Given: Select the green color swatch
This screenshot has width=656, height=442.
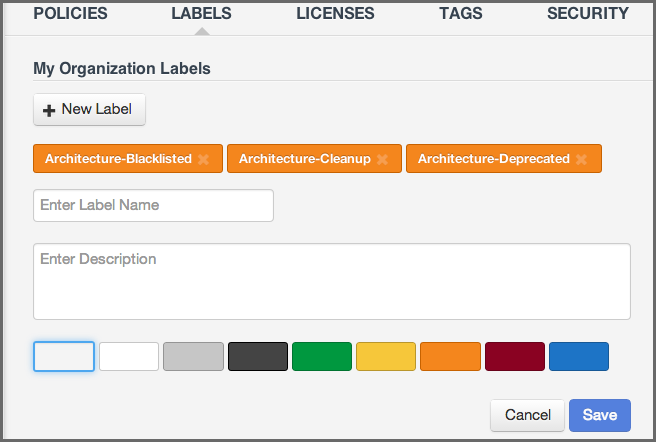Looking at the screenshot, I should tap(322, 356).
